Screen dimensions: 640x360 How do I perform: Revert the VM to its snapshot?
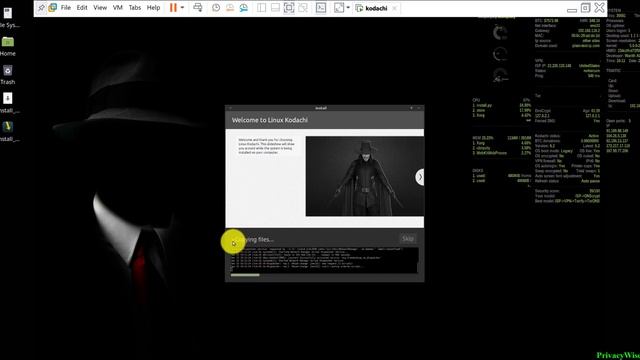coord(230,8)
